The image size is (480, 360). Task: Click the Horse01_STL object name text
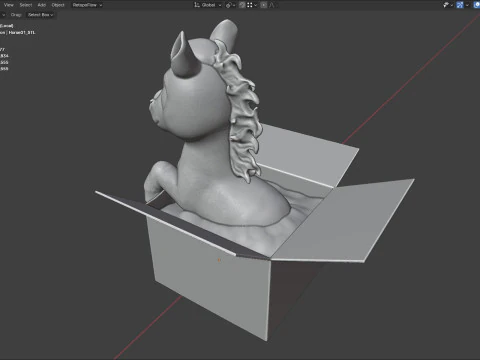point(22,33)
